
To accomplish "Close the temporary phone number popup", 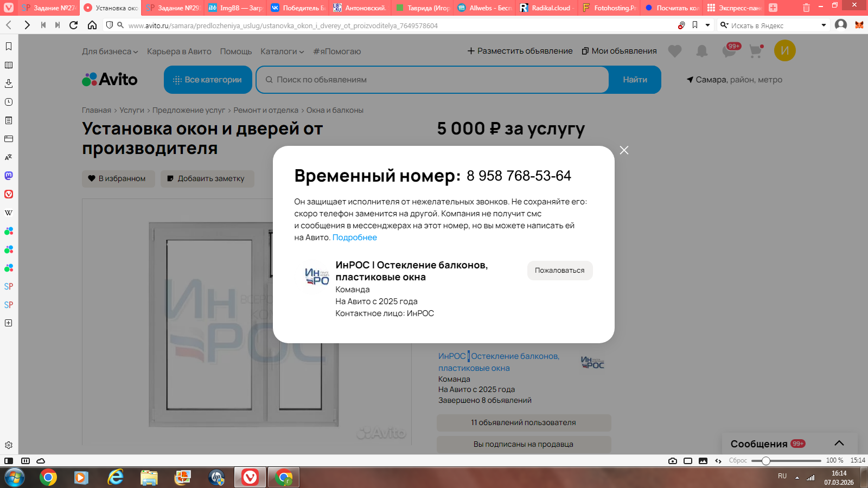I will [624, 150].
